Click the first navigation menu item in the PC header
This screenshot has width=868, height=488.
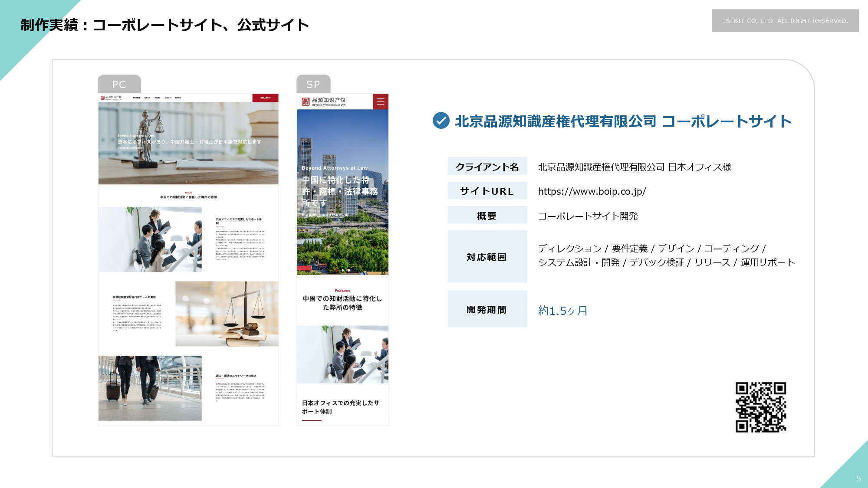137,98
